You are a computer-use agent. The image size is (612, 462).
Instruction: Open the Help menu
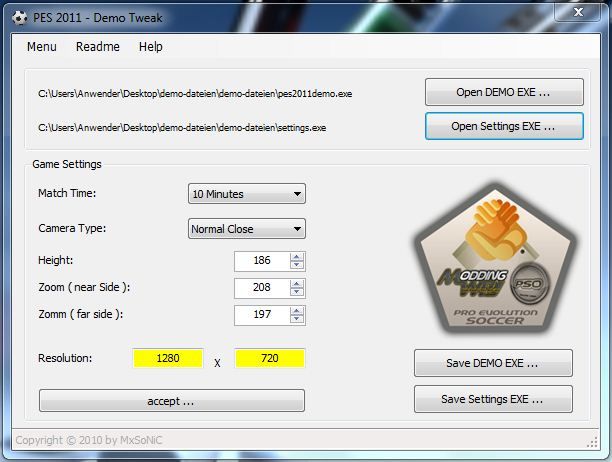click(x=151, y=47)
